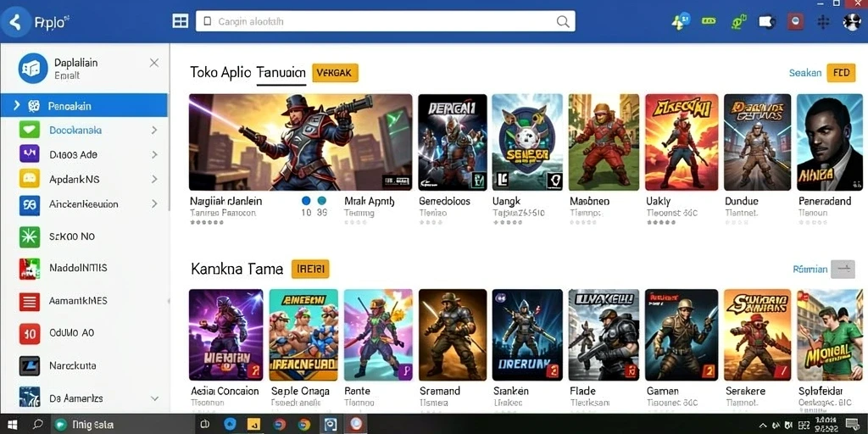Viewport: 868px width, 434px height.
Task: Open the Seple Cnaga game cover
Action: [x=303, y=334]
